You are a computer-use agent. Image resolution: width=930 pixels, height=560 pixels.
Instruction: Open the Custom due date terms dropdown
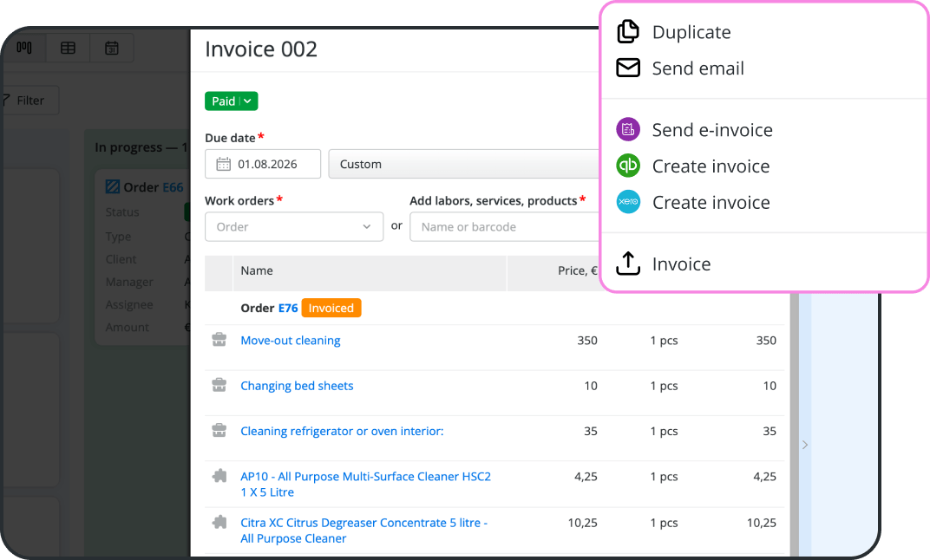click(x=464, y=164)
